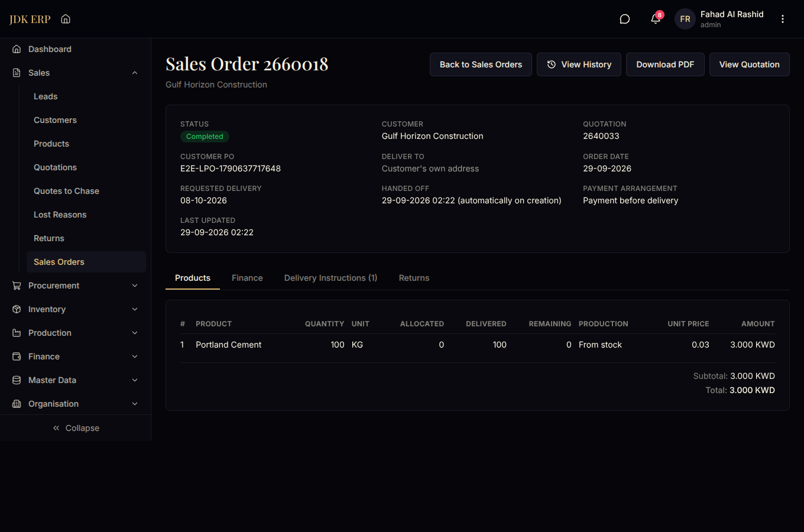Expand the Finance chevron
The width and height of the screenshot is (804, 532).
coord(135,356)
